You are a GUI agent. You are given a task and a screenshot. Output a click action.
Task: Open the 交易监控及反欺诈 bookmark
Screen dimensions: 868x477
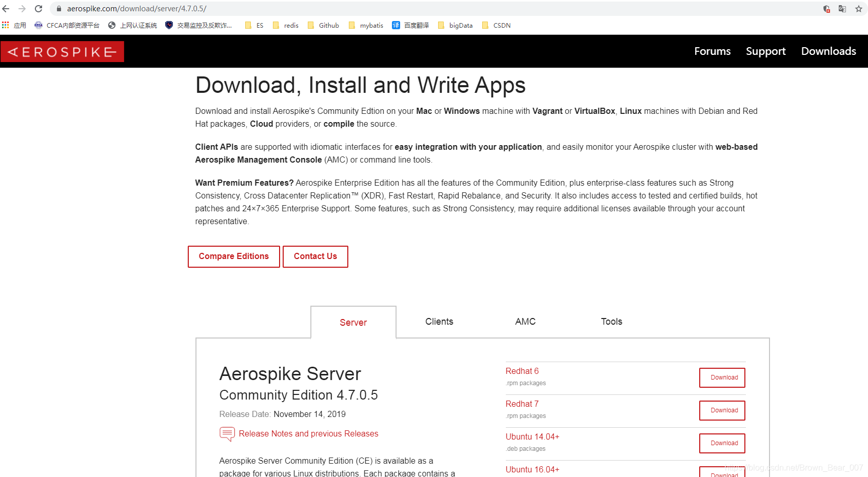click(199, 25)
